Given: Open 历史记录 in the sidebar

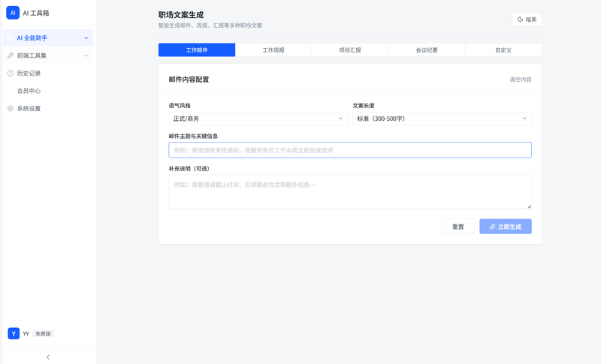Looking at the screenshot, I should [x=48, y=73].
